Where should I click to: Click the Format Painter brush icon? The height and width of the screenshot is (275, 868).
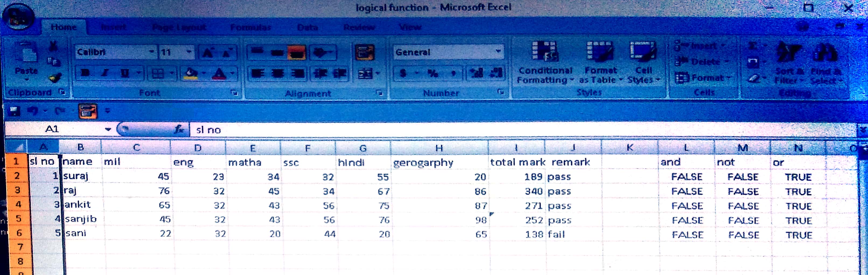click(x=55, y=78)
